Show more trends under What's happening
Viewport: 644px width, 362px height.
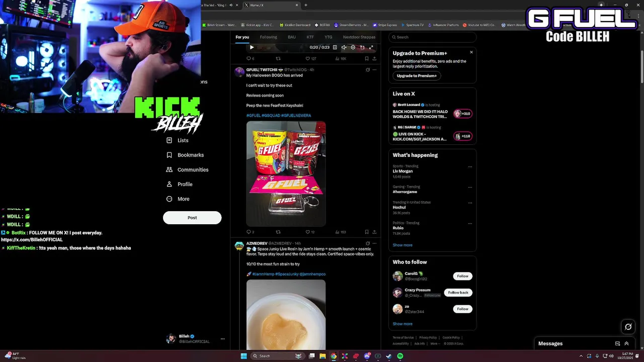click(x=403, y=245)
